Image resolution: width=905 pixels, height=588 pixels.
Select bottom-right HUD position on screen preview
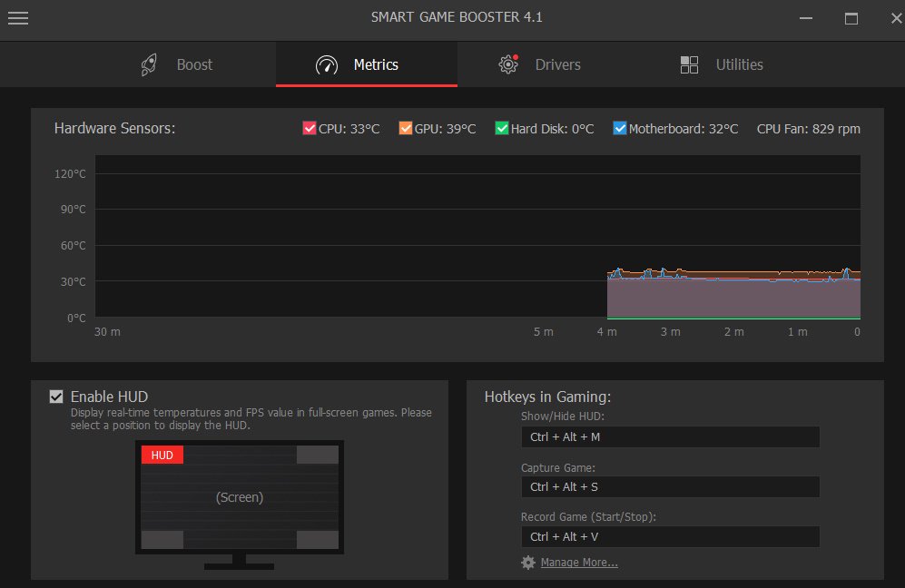(x=317, y=540)
